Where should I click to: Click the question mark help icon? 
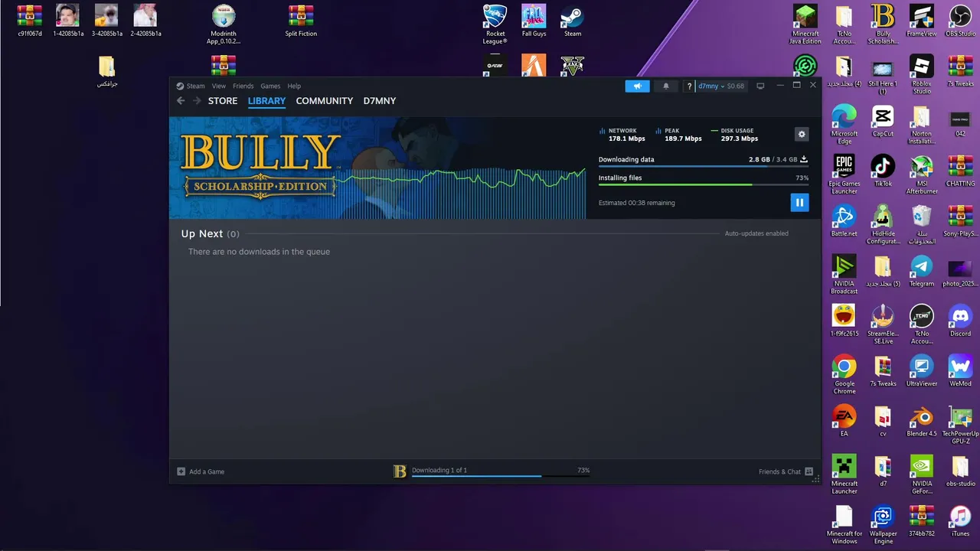point(689,86)
